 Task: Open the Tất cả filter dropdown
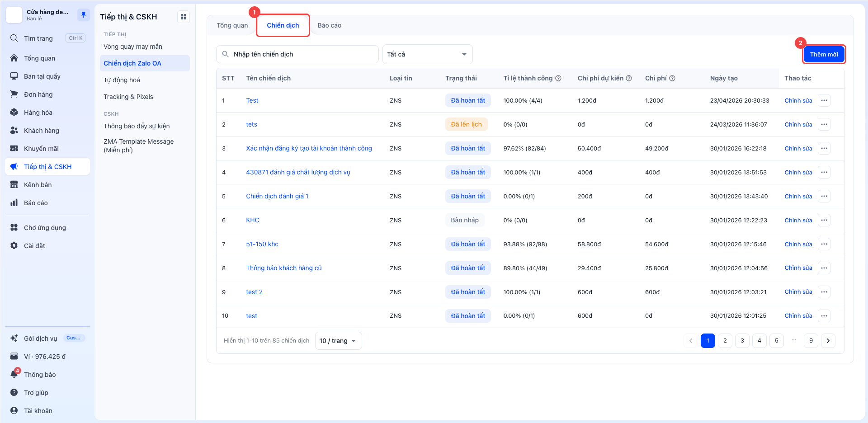(x=427, y=54)
